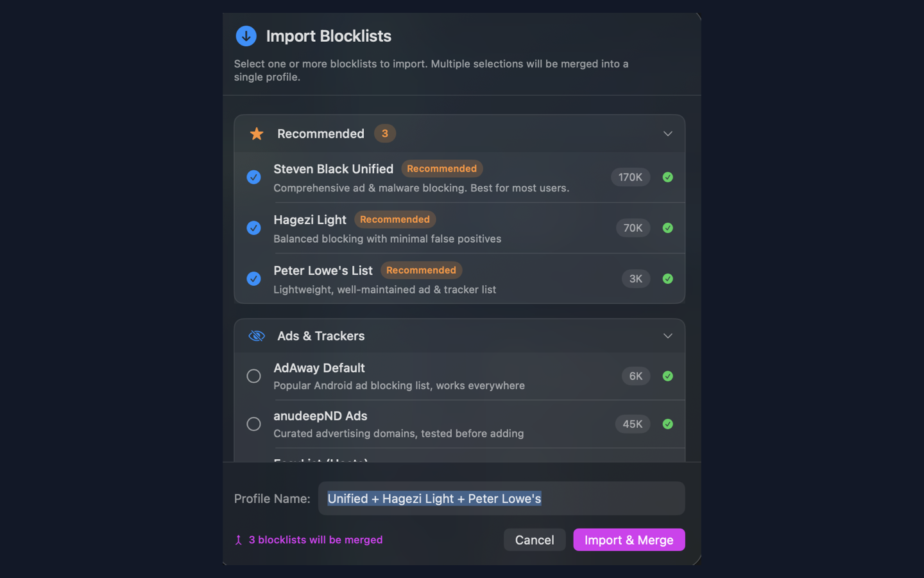Click green status check for anudeepND Ads
The height and width of the screenshot is (578, 924).
coord(668,424)
